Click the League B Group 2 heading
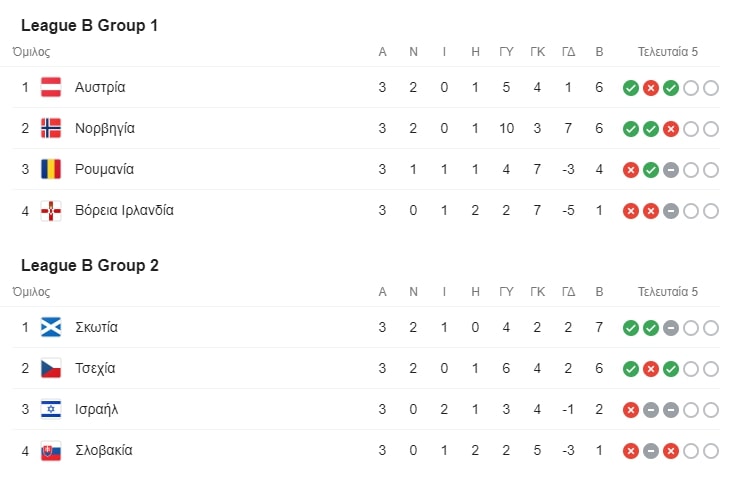The height and width of the screenshot is (486, 748). [x=90, y=265]
